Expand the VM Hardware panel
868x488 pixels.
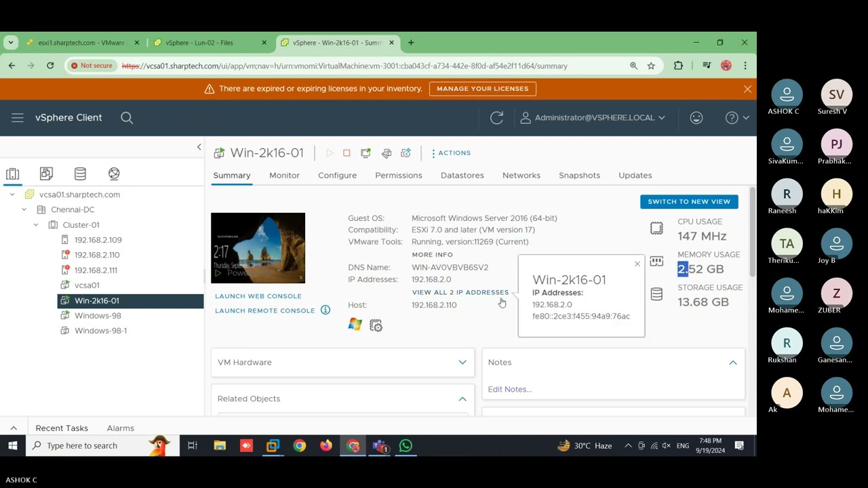point(462,363)
